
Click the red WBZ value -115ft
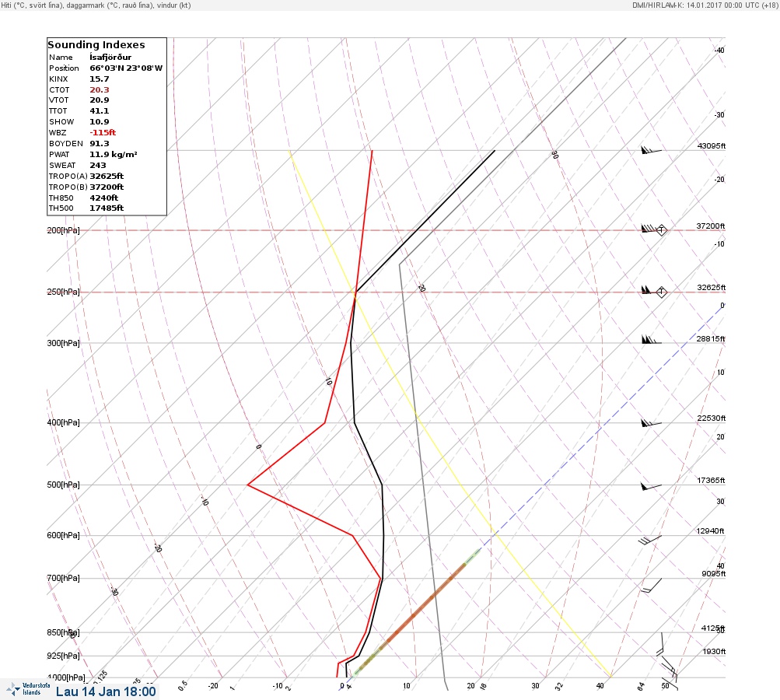[x=103, y=133]
